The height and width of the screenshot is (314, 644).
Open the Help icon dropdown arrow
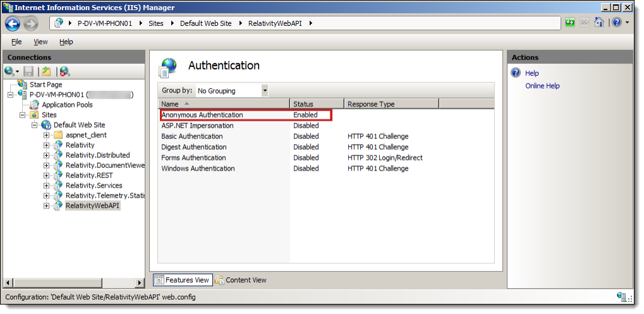click(x=628, y=23)
